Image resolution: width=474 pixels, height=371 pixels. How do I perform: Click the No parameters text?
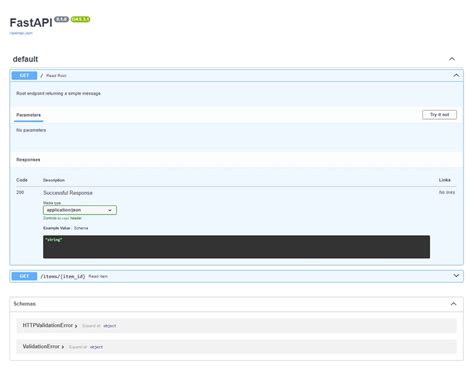[31, 130]
